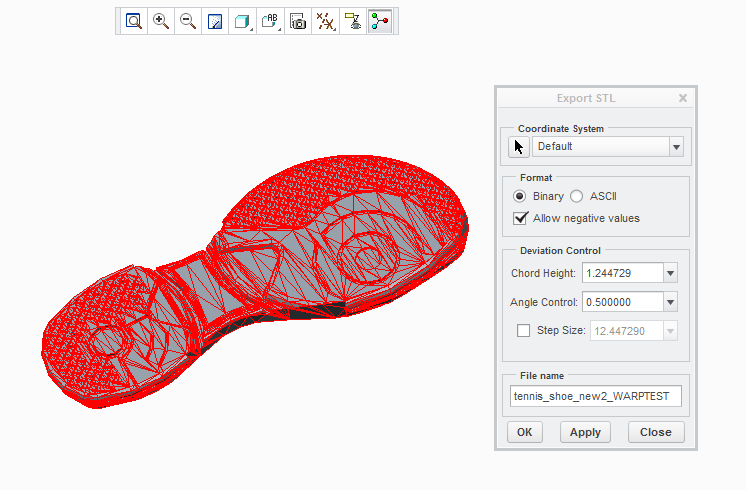Open the display style cube icon
The height and width of the screenshot is (490, 746).
pos(243,21)
